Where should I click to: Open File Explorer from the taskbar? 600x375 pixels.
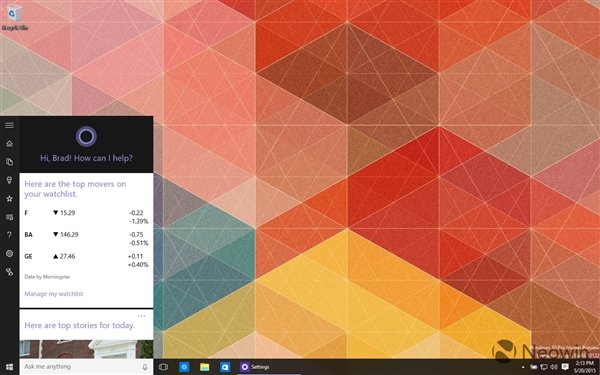(x=205, y=367)
